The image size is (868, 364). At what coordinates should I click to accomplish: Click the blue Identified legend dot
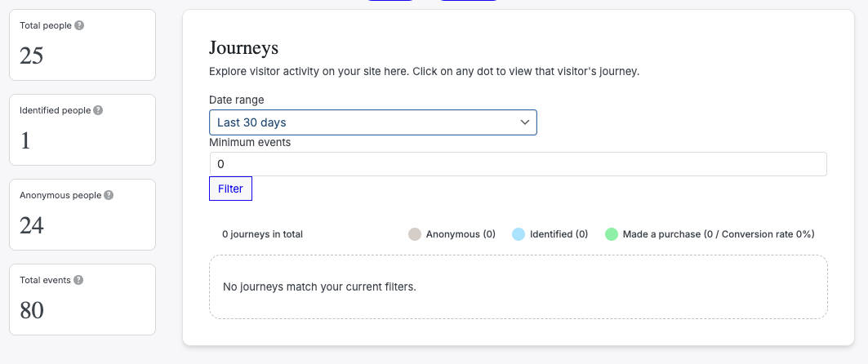(519, 234)
